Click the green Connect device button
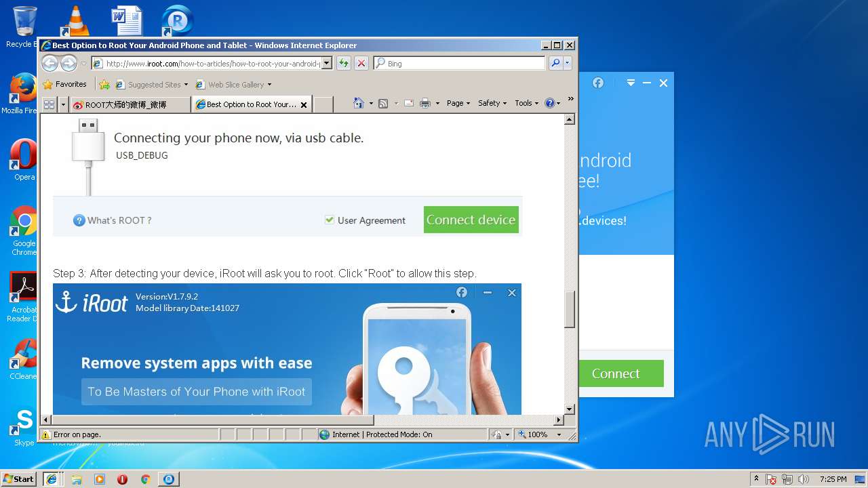The width and height of the screenshot is (868, 488). (x=471, y=220)
